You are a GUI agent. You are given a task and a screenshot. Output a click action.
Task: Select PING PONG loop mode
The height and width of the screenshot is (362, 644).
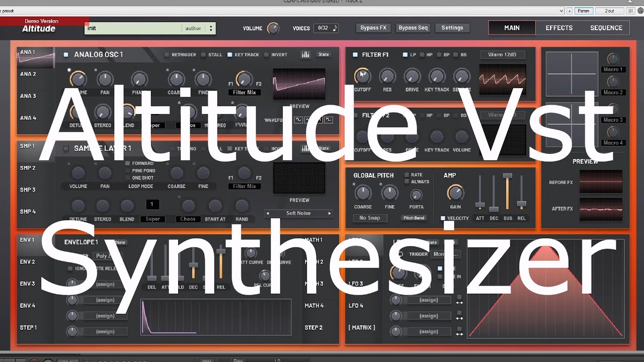tap(128, 171)
